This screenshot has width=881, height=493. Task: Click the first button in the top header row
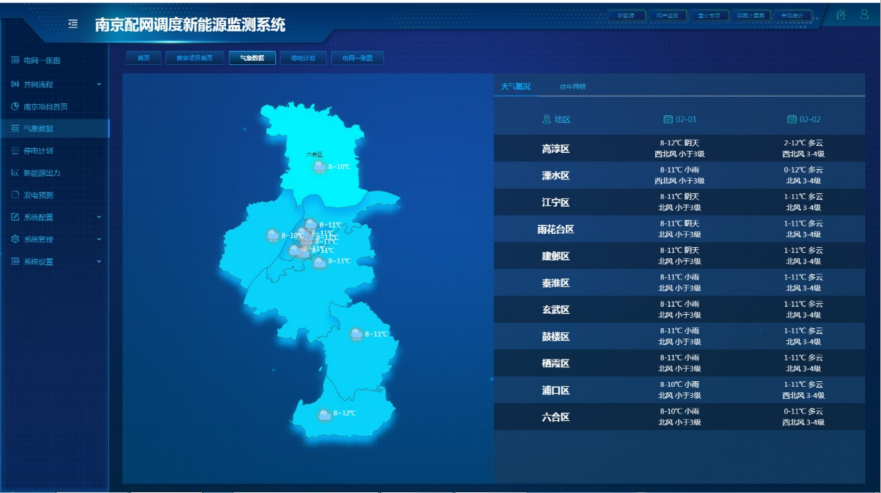tap(626, 16)
